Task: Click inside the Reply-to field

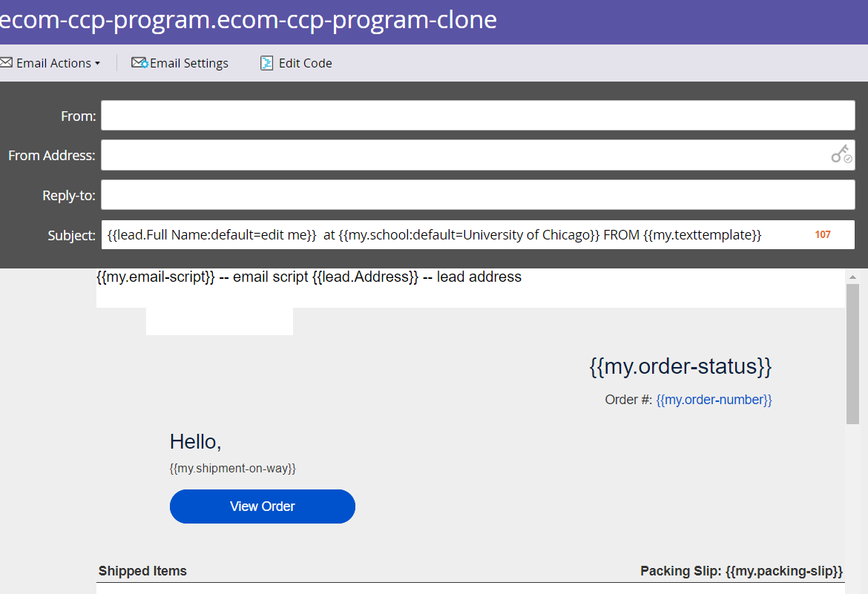Action: 477,194
